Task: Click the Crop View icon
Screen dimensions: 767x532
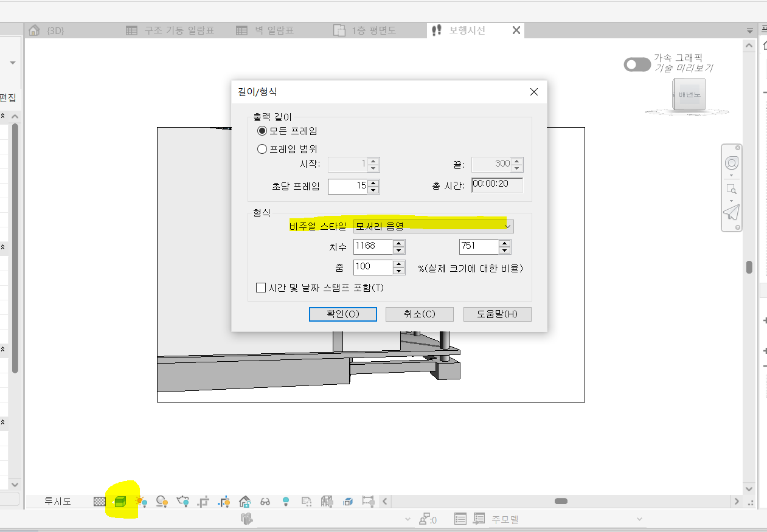Action: (203, 502)
